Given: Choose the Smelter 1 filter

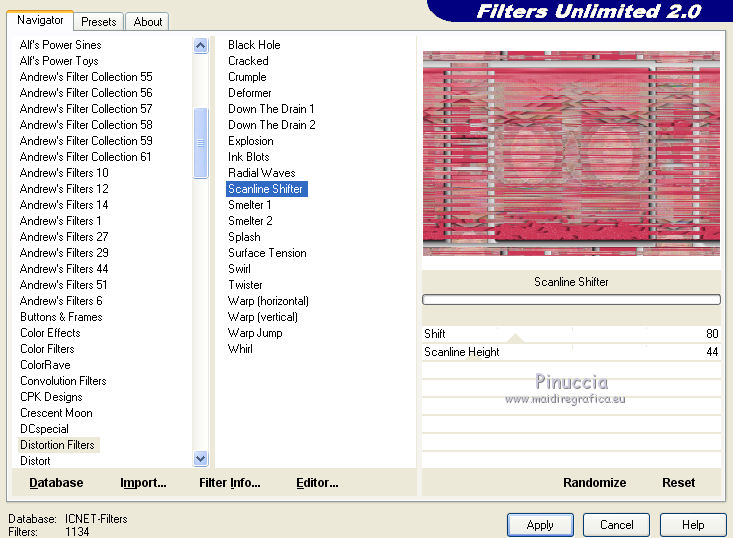Looking at the screenshot, I should pyautogui.click(x=250, y=205).
